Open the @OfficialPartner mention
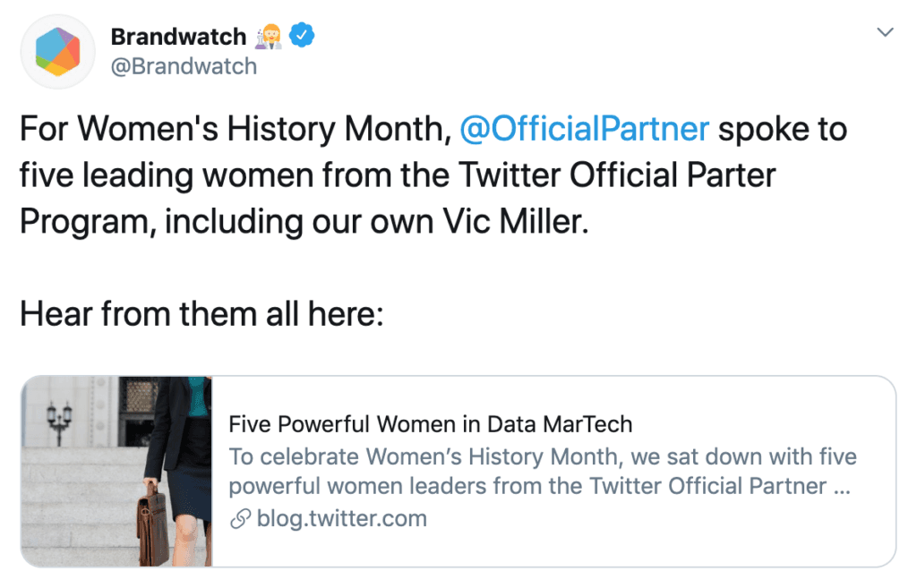The width and height of the screenshot is (917, 588). (584, 129)
